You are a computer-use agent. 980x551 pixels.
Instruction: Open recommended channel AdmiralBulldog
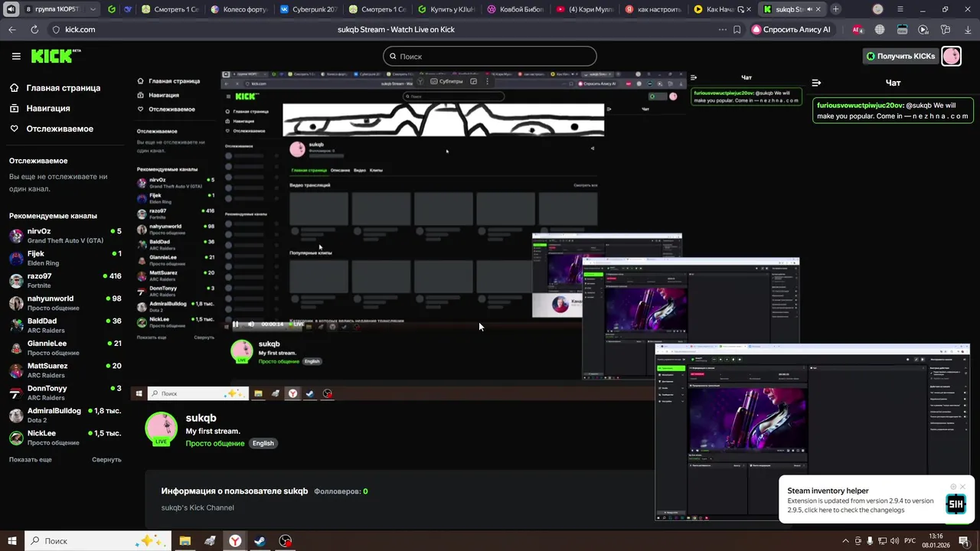[x=65, y=415]
